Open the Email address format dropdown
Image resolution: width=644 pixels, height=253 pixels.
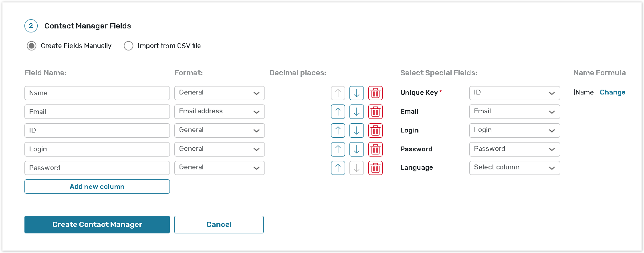click(x=219, y=112)
